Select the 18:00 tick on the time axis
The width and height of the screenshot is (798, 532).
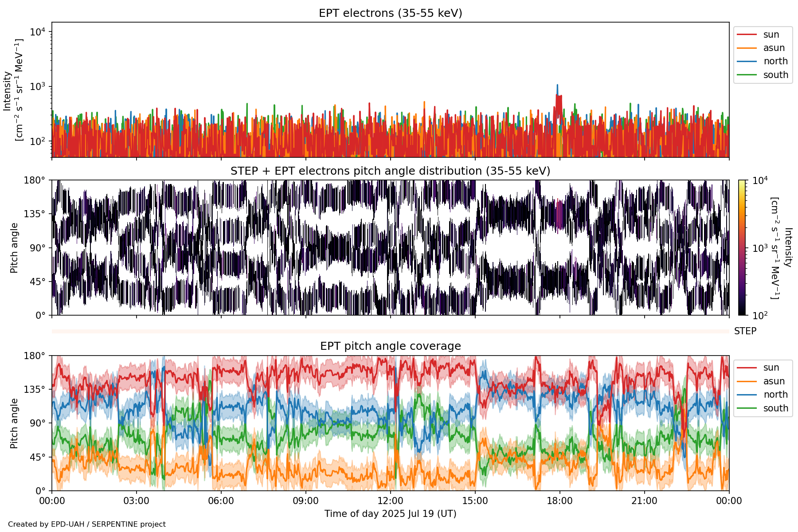click(x=559, y=501)
